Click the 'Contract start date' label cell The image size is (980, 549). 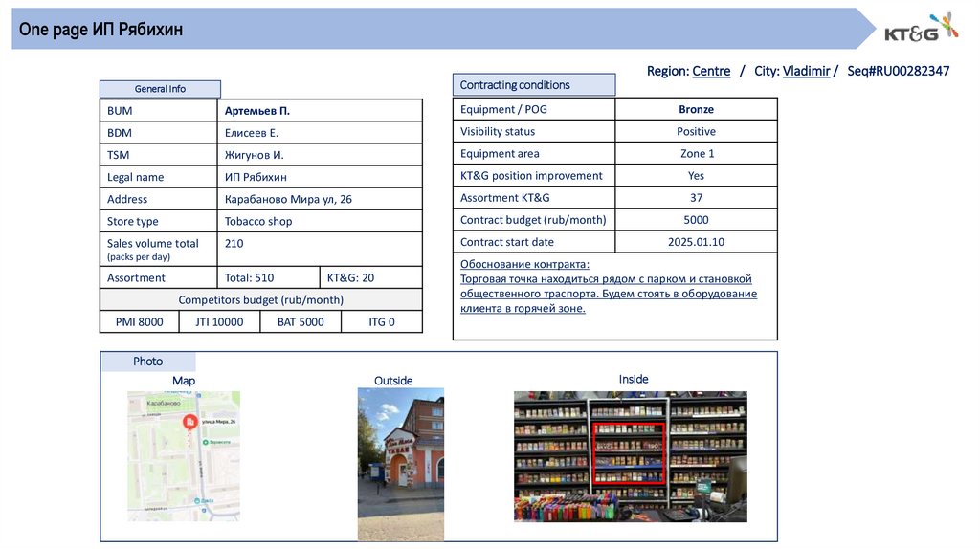[534, 242]
